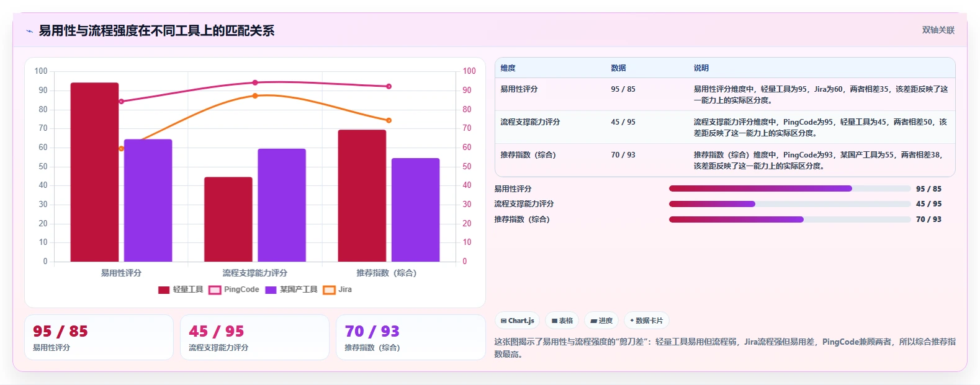Toggle the 某国产工具 legend swatch
This screenshot has height=385, width=980.
point(271,290)
